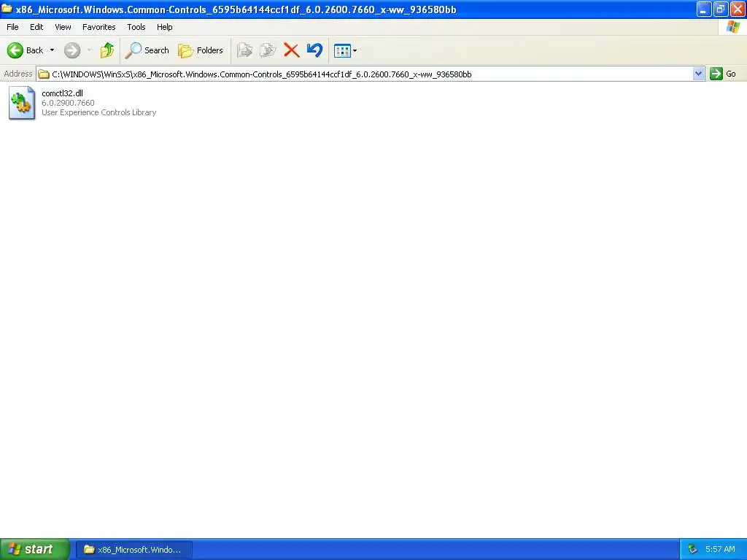Open the Search pane
Screen dimensions: 747x560
pos(147,50)
